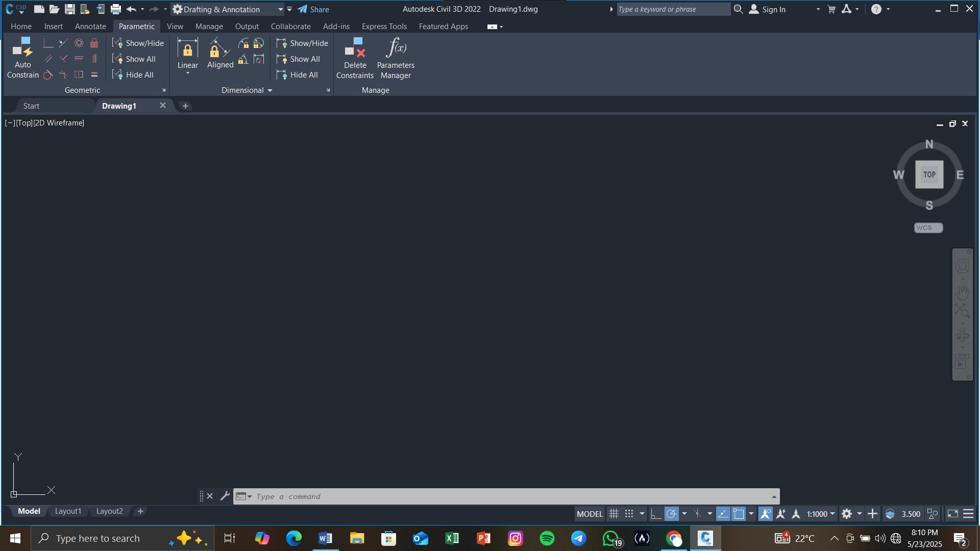The image size is (980, 551).
Task: Open object snap settings dropdown arrow
Action: coord(751,514)
